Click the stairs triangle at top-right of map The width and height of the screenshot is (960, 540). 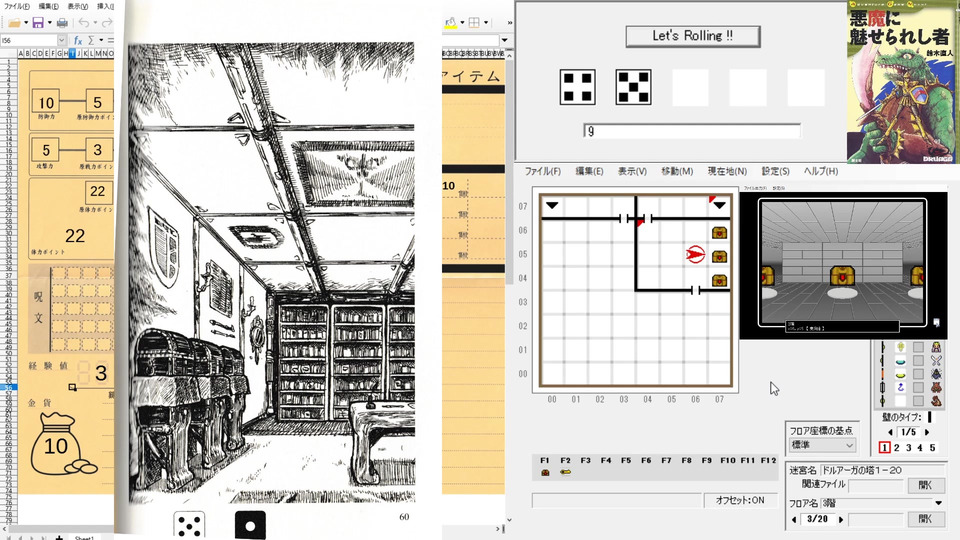[x=719, y=206]
